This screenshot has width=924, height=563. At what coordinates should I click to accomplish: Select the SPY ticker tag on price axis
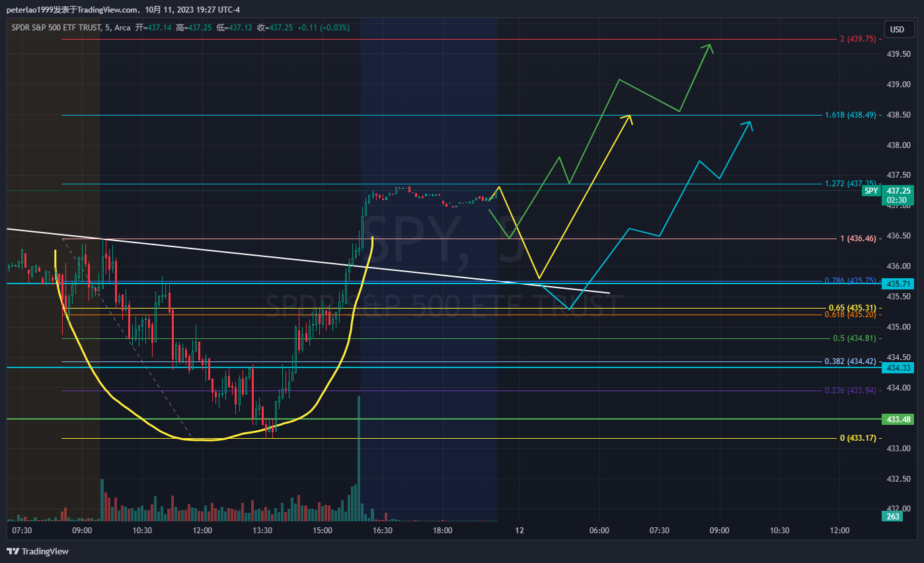[x=871, y=190]
